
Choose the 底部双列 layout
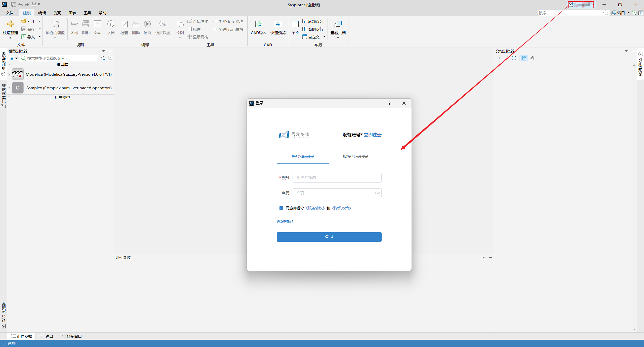[x=313, y=21]
